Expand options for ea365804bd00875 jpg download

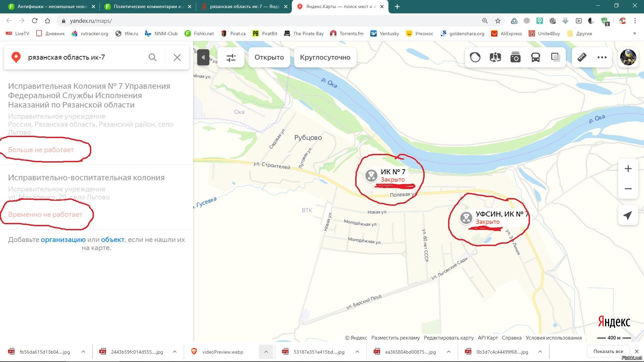click(x=448, y=352)
